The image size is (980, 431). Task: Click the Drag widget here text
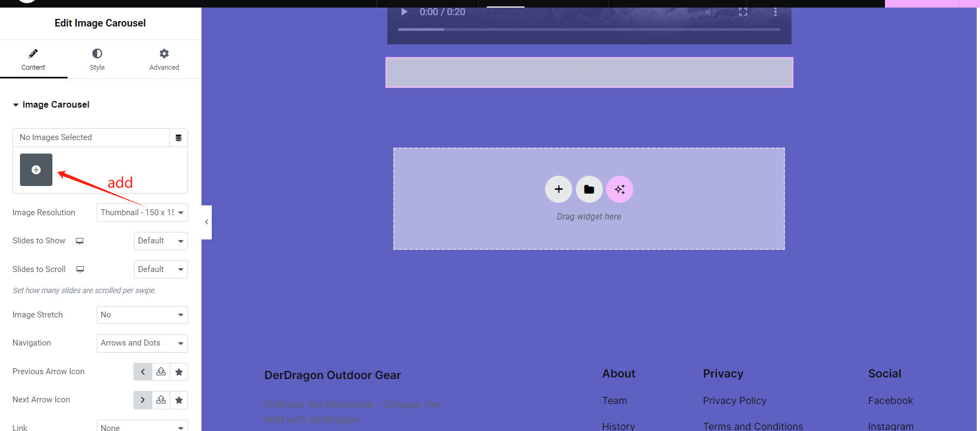click(x=589, y=216)
